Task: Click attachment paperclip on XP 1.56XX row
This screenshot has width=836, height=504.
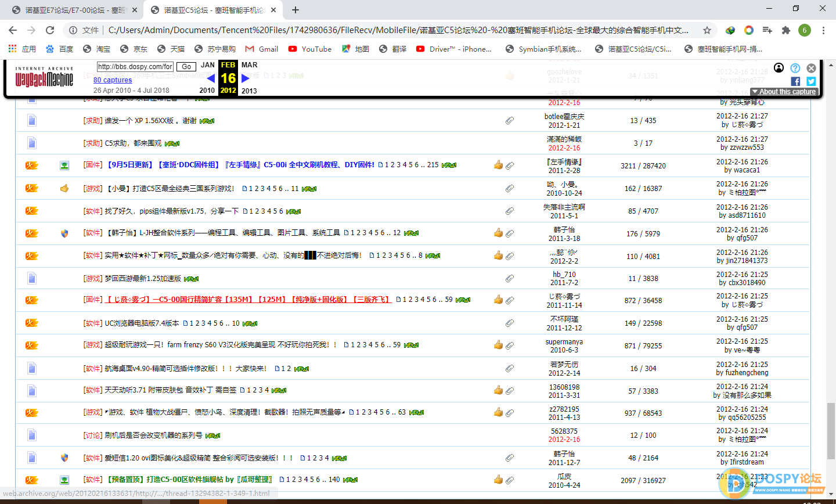Action: tap(509, 121)
